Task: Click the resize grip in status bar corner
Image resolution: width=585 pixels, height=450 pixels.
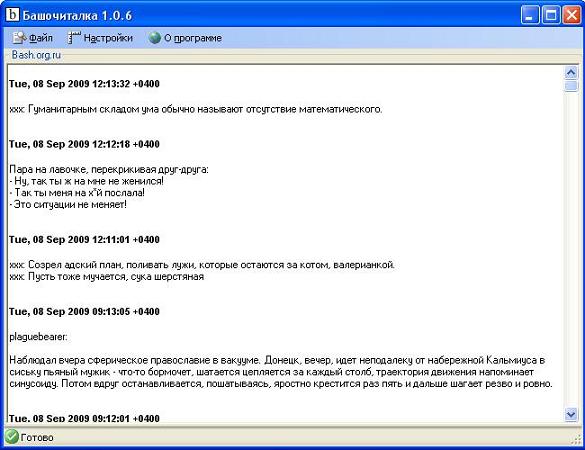Action: pyautogui.click(x=576, y=440)
